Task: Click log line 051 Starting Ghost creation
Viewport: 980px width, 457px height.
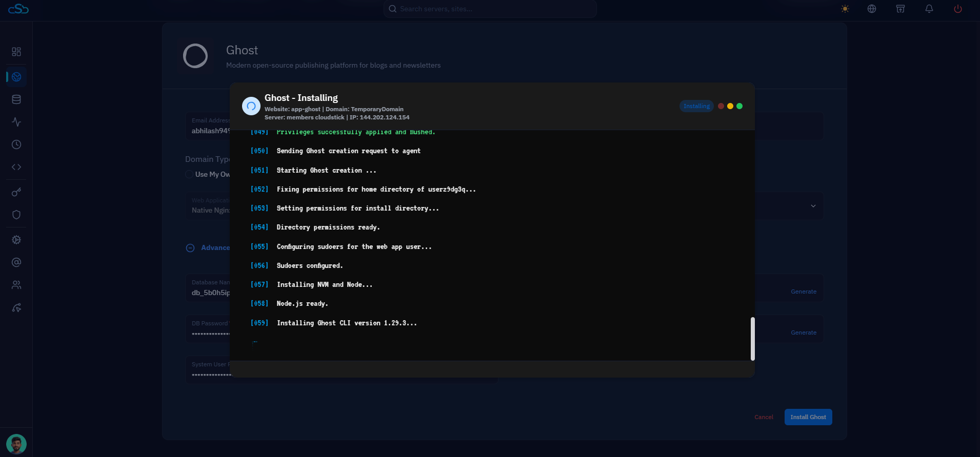Action: [x=313, y=170]
